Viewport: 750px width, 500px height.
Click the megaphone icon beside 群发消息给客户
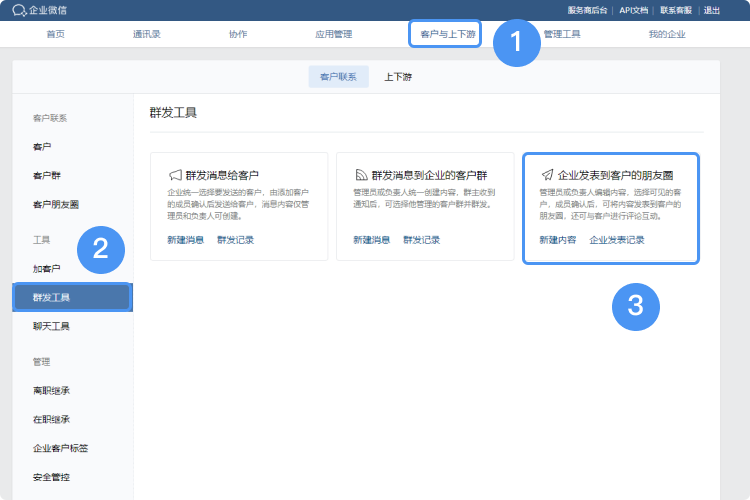click(175, 174)
